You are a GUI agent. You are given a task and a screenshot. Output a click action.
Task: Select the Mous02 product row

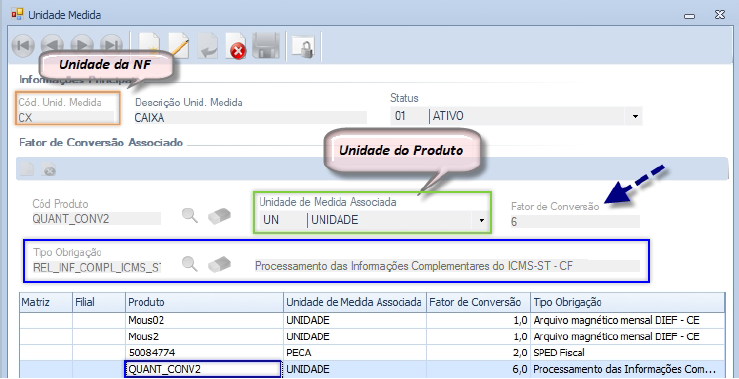372,321
